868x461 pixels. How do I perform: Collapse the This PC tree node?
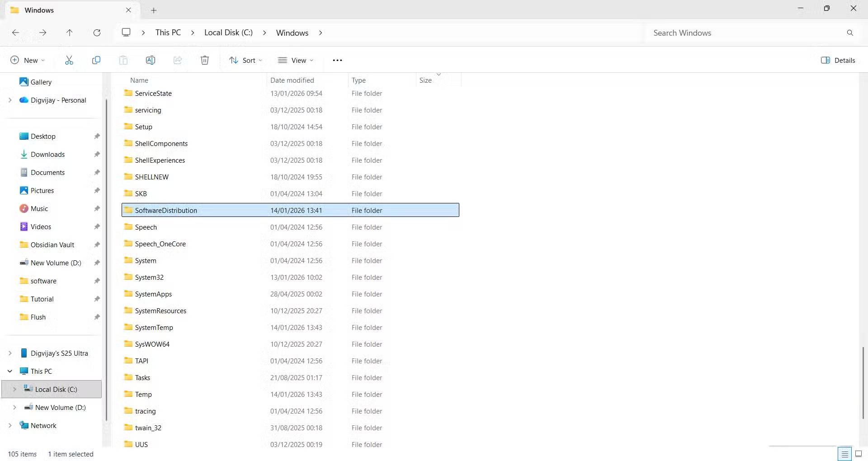coord(10,371)
